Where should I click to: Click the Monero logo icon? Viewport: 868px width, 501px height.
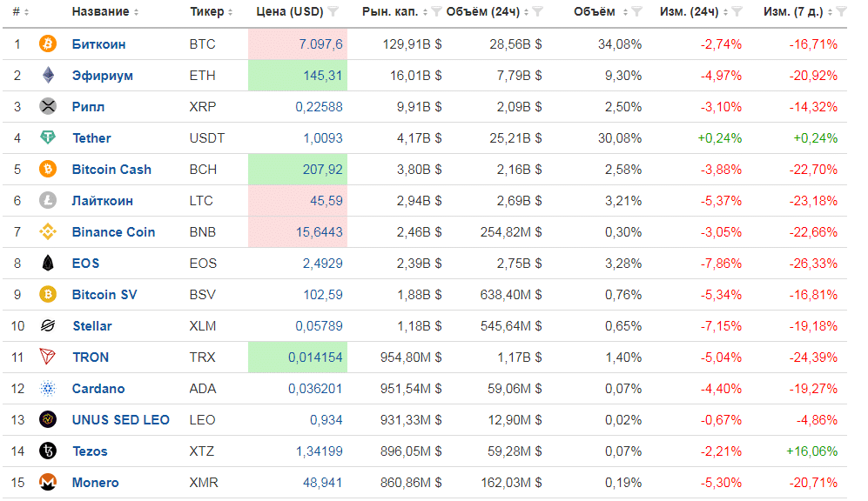click(48, 483)
